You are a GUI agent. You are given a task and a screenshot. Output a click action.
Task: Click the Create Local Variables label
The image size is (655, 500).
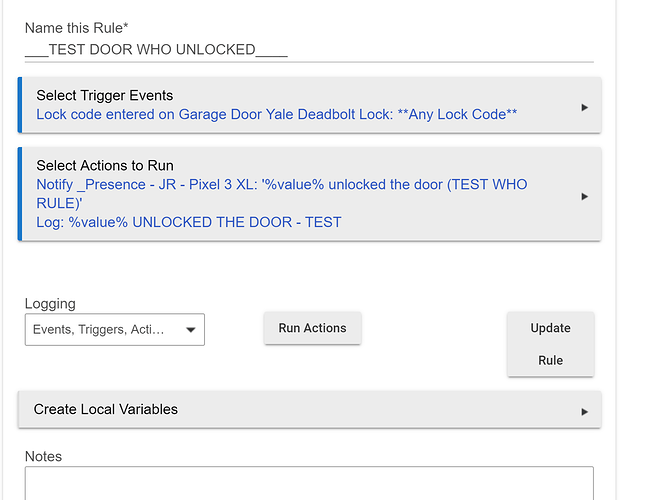pos(106,409)
